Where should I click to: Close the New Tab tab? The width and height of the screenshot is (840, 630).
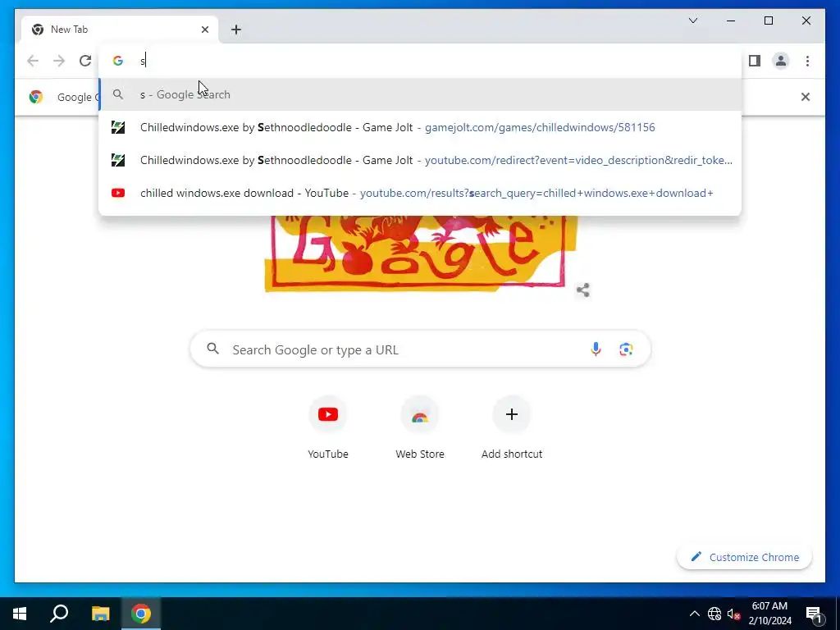click(x=204, y=30)
